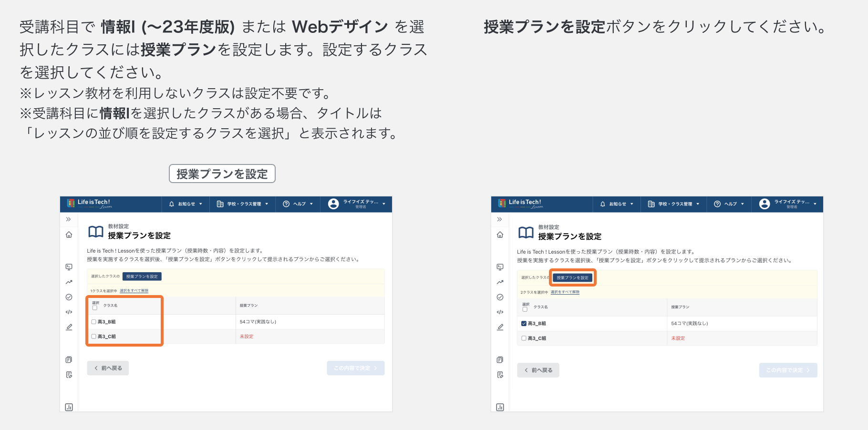Check 高3_B組 checkbox in left screenshot
The height and width of the screenshot is (430, 868).
point(94,322)
